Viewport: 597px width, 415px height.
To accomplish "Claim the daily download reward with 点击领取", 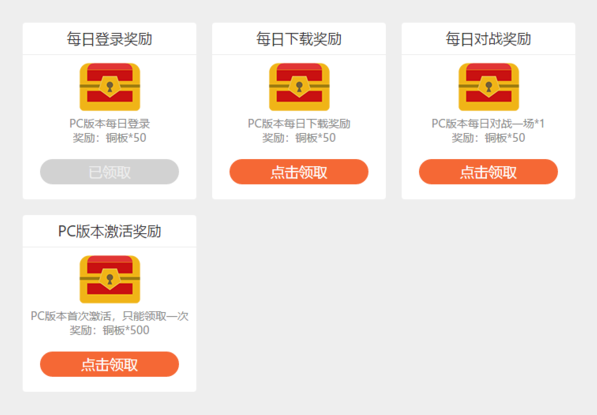I will tap(299, 172).
